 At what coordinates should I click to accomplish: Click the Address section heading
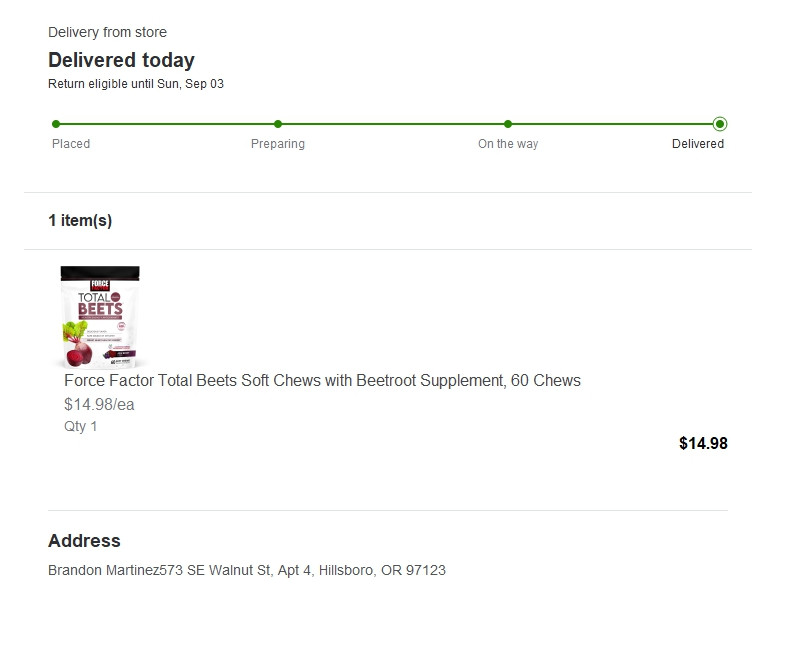click(84, 541)
